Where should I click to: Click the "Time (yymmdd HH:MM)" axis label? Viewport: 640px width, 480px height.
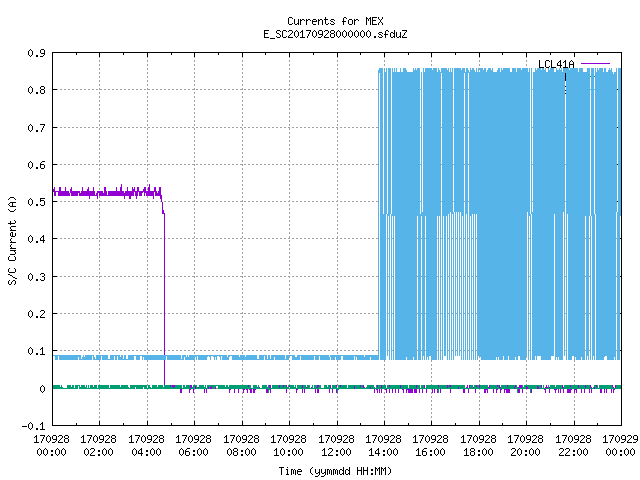tap(335, 471)
